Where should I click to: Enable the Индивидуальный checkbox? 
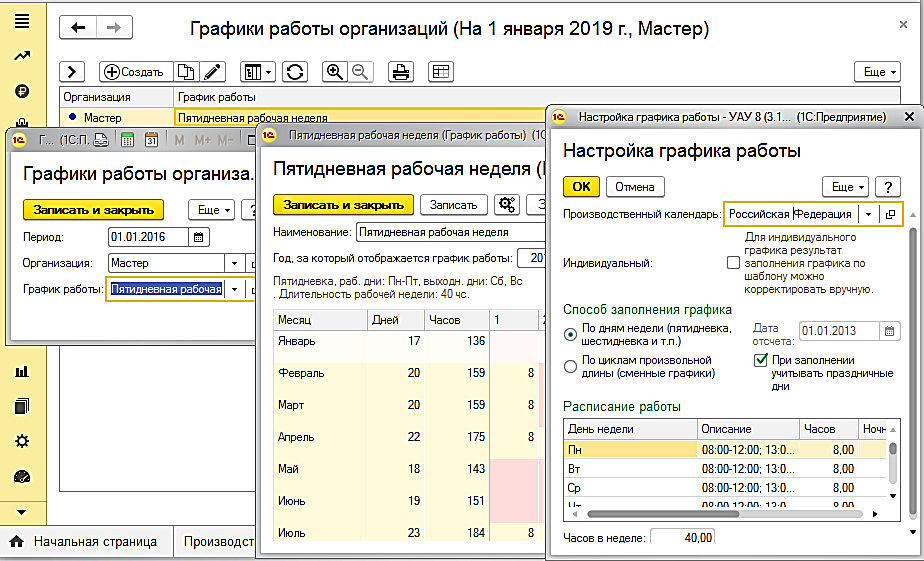(734, 262)
